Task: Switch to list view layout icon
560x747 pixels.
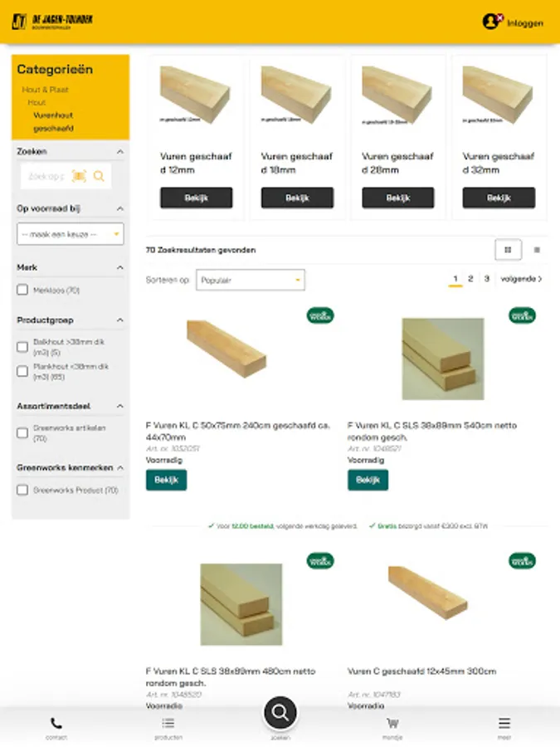Action: [537, 250]
